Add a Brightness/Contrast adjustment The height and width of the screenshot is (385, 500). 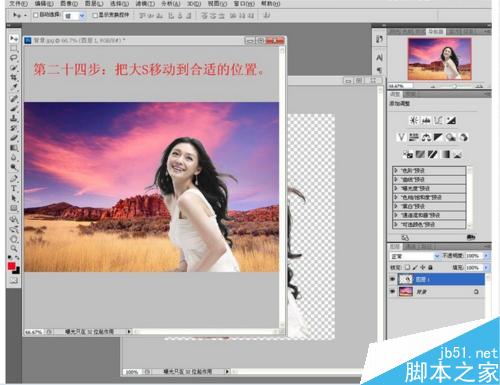coord(414,120)
